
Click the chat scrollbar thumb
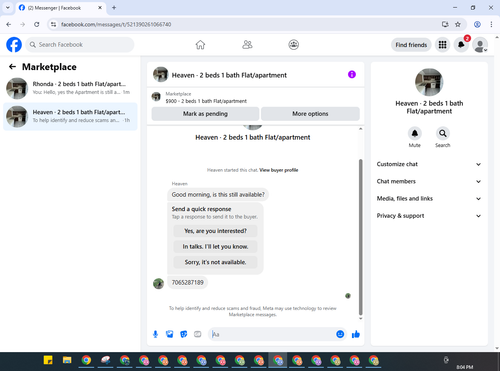coord(360,237)
